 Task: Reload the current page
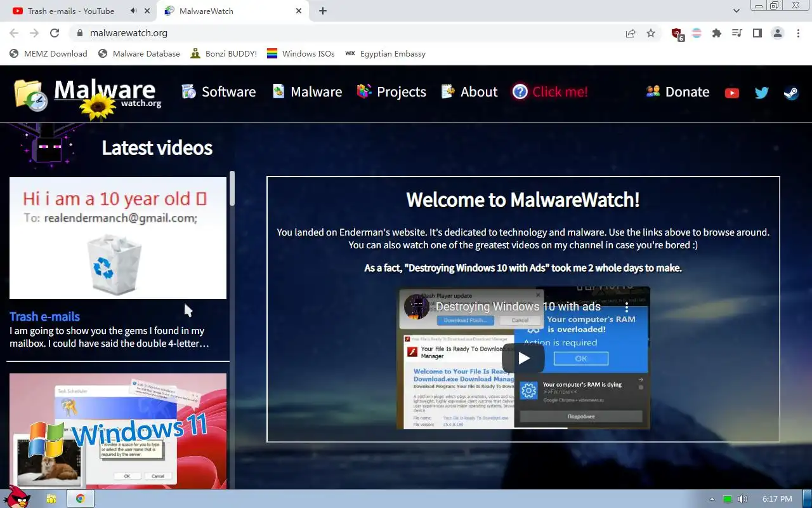click(55, 33)
